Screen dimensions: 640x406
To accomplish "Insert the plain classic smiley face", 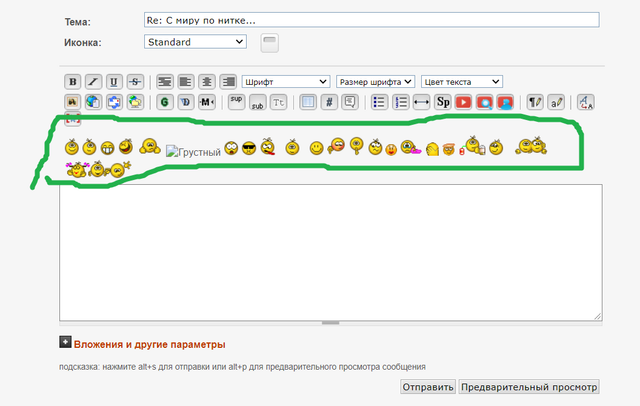I will (316, 148).
